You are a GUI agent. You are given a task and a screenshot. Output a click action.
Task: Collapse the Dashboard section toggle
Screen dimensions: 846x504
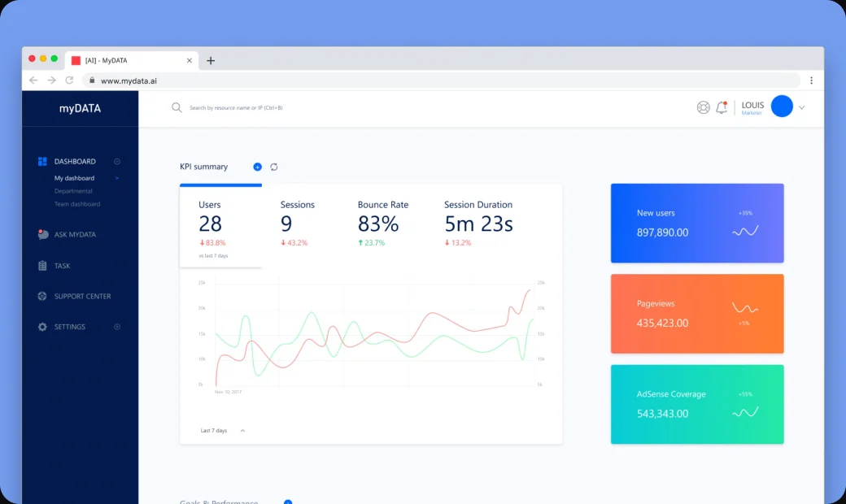click(117, 161)
